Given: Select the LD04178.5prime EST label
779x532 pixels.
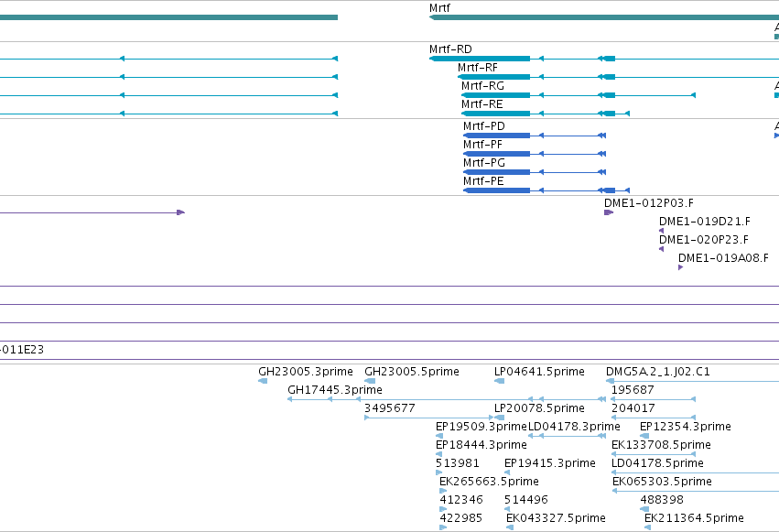Looking at the screenshot, I should click(657, 463).
